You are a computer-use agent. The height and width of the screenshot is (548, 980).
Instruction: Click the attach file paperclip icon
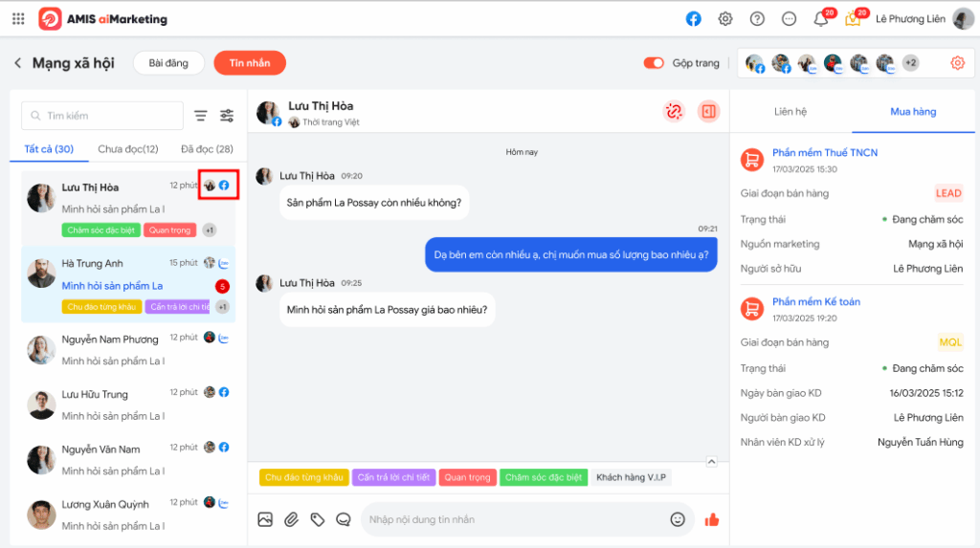click(291, 519)
